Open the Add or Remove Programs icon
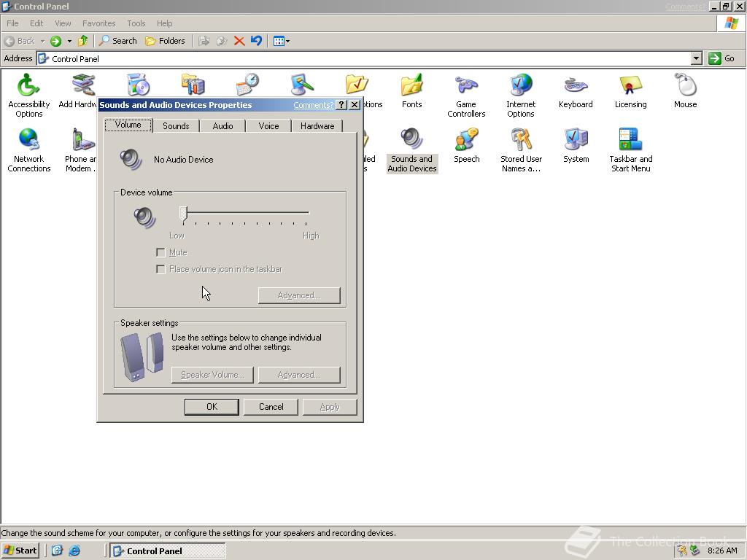This screenshot has height=560, width=747. [139, 85]
